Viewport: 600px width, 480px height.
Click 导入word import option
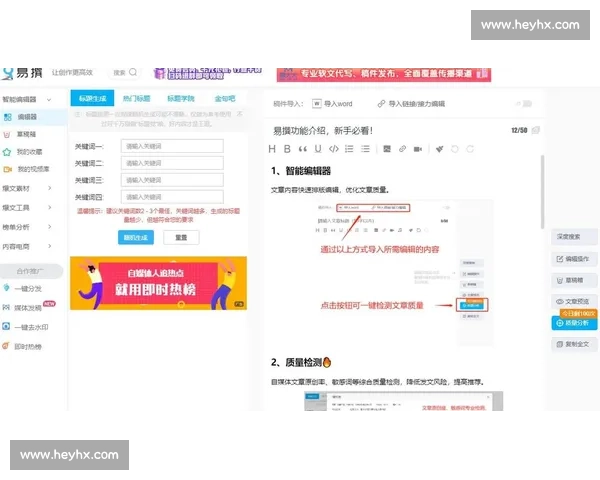[x=332, y=104]
